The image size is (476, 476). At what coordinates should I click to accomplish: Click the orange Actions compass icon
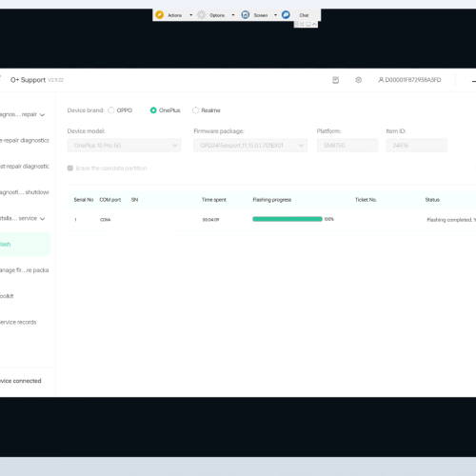[x=159, y=15]
